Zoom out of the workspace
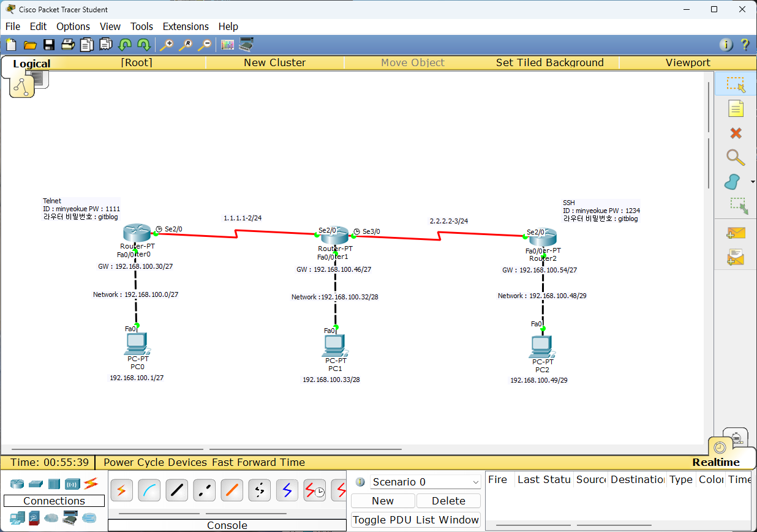757x532 pixels. point(204,45)
